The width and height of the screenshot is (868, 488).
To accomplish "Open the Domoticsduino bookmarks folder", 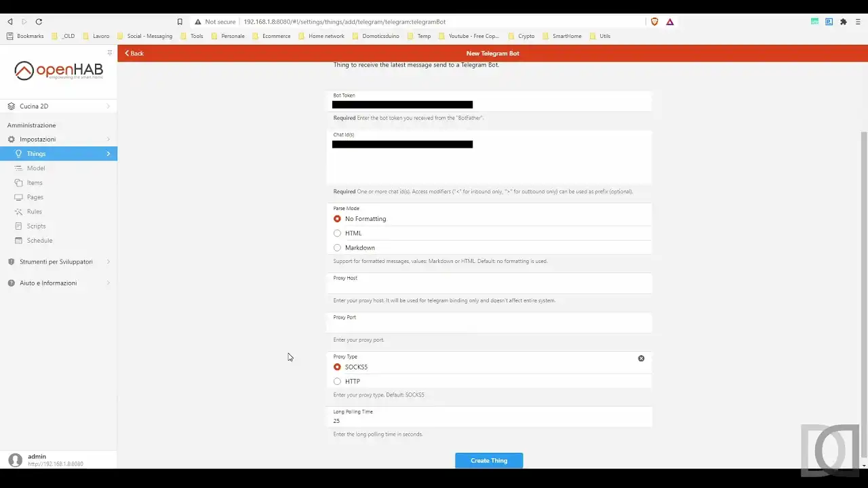I will pos(376,36).
